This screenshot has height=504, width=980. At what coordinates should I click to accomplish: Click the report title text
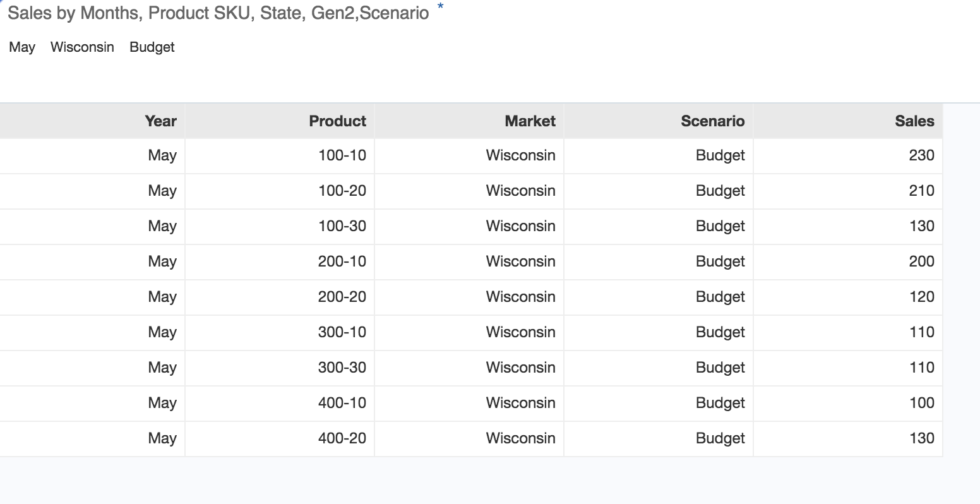point(218,13)
